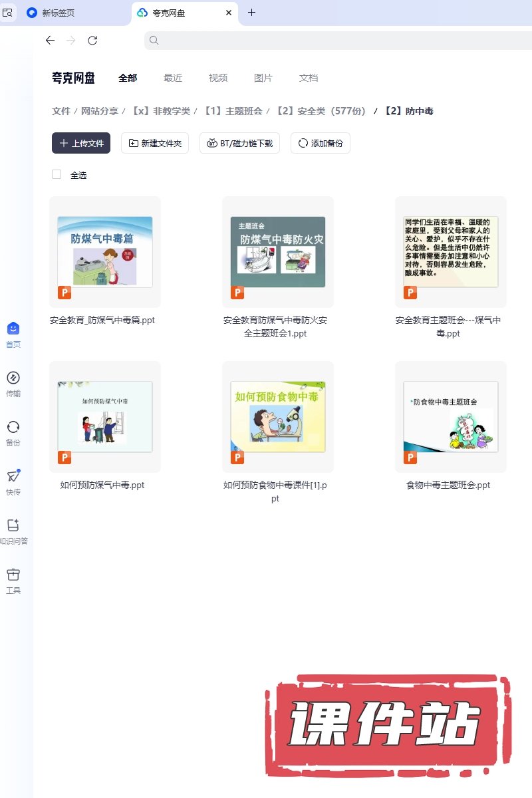The width and height of the screenshot is (532, 798).
Task: Reload the page with the refresh icon
Action: click(92, 41)
